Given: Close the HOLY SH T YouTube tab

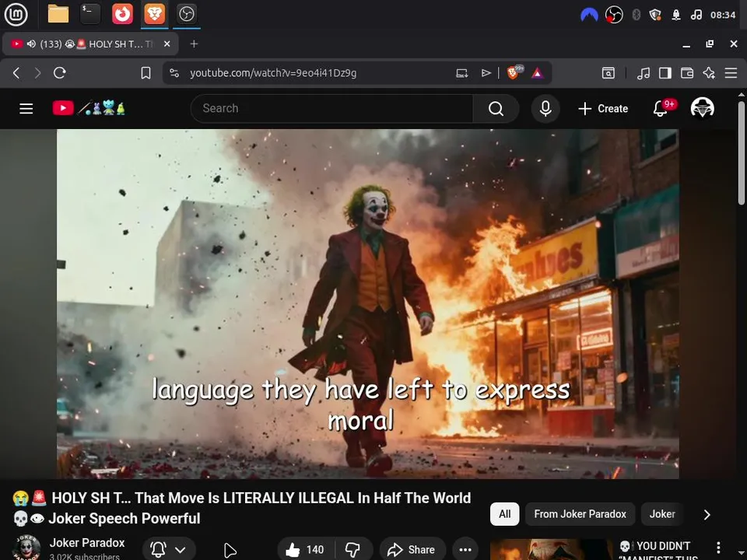Looking at the screenshot, I should pos(167,44).
